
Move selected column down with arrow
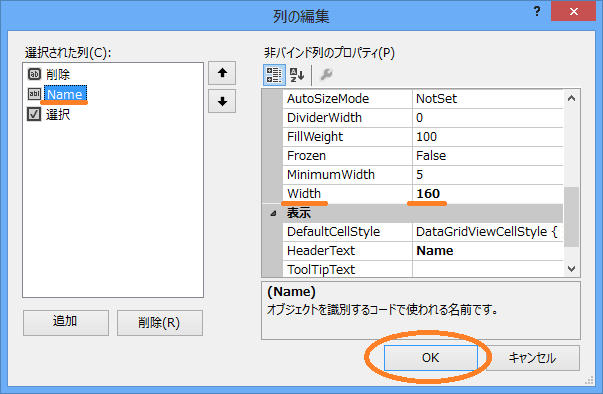(x=222, y=101)
